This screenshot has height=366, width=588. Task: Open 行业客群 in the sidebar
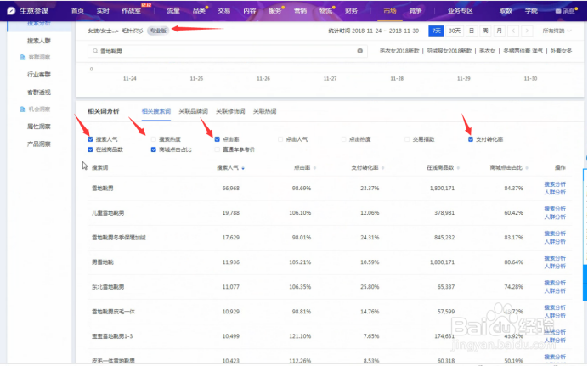click(38, 75)
